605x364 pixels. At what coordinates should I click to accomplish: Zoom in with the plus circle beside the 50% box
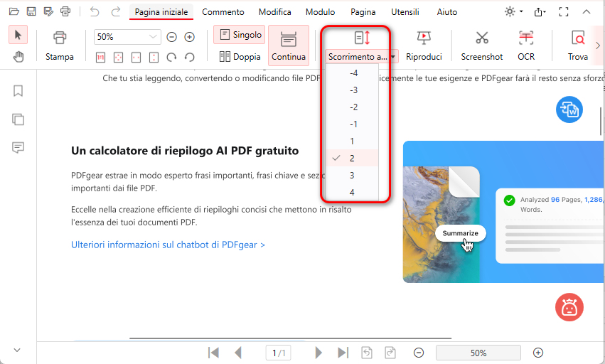pos(189,37)
